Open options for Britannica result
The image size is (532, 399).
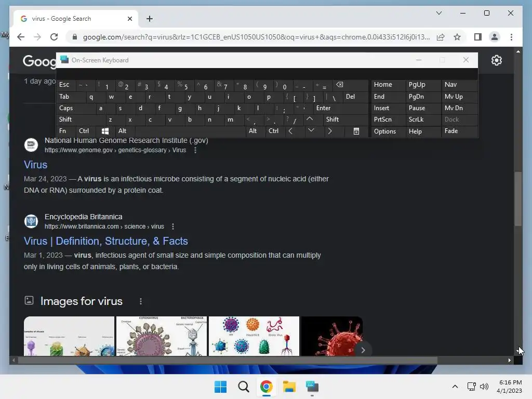coord(172,227)
